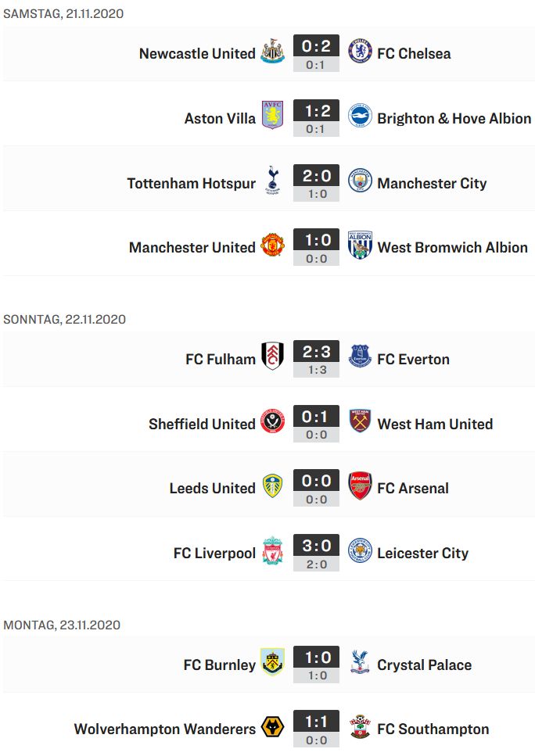Viewport: 535px width, 756px height.
Task: Click the 3:0 Liverpool vs Leicester result
Action: [316, 546]
